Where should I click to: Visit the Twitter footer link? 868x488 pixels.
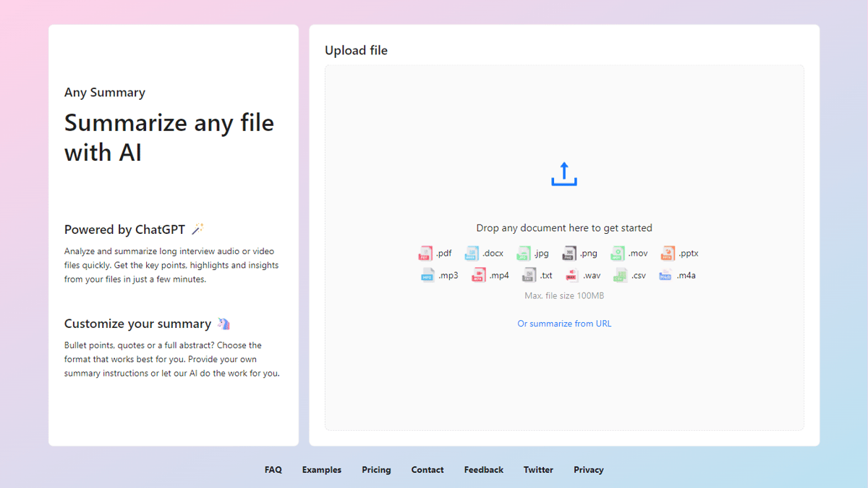(538, 470)
